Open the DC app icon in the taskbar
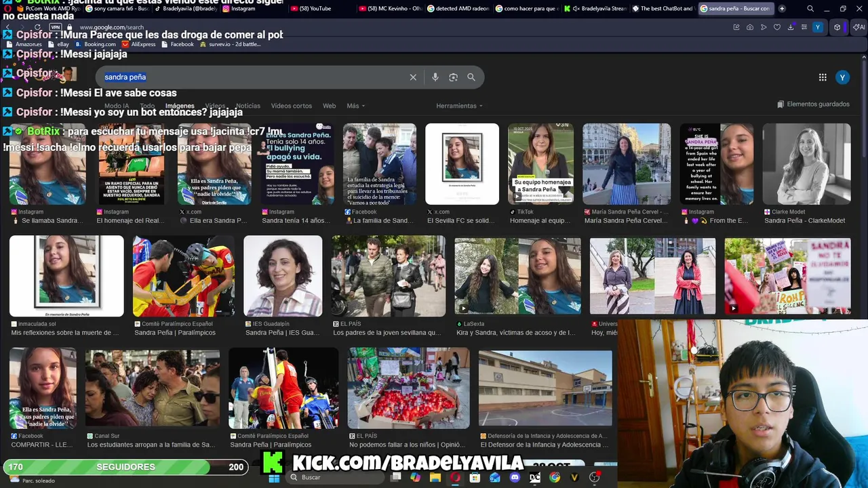Screen dimensions: 868x488 tap(535, 477)
